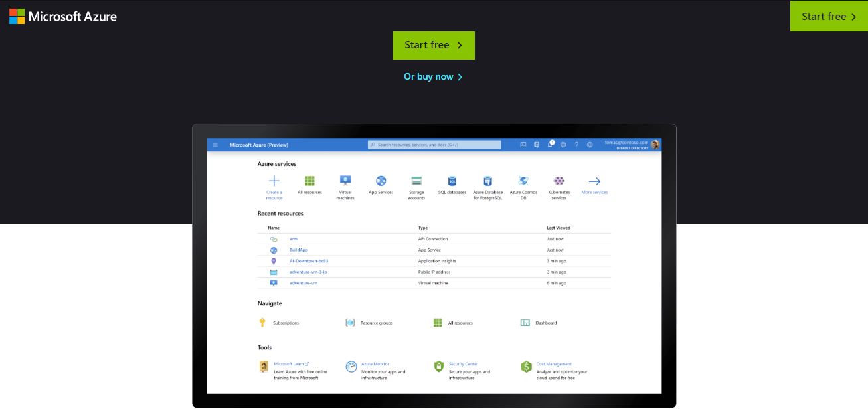Click the Subscriptions key icon
The height and width of the screenshot is (417, 868).
262,323
